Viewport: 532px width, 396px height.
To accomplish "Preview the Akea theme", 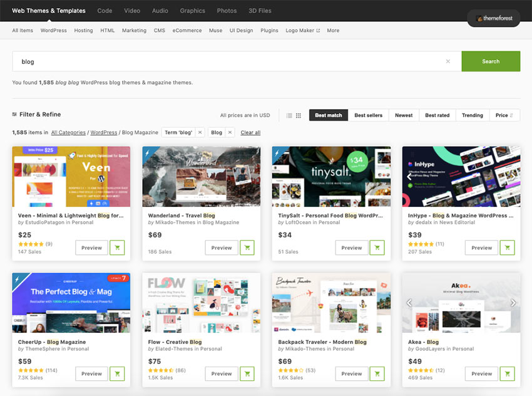I will [x=481, y=373].
